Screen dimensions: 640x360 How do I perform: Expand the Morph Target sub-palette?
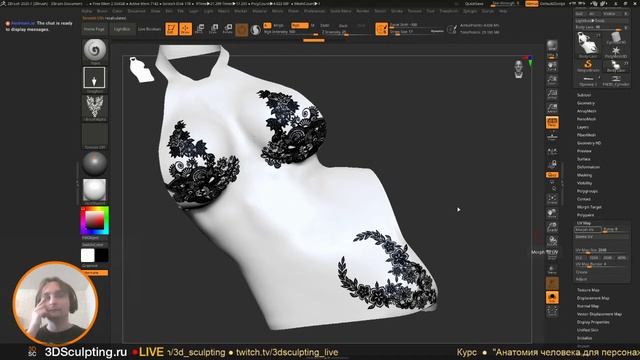click(x=589, y=207)
